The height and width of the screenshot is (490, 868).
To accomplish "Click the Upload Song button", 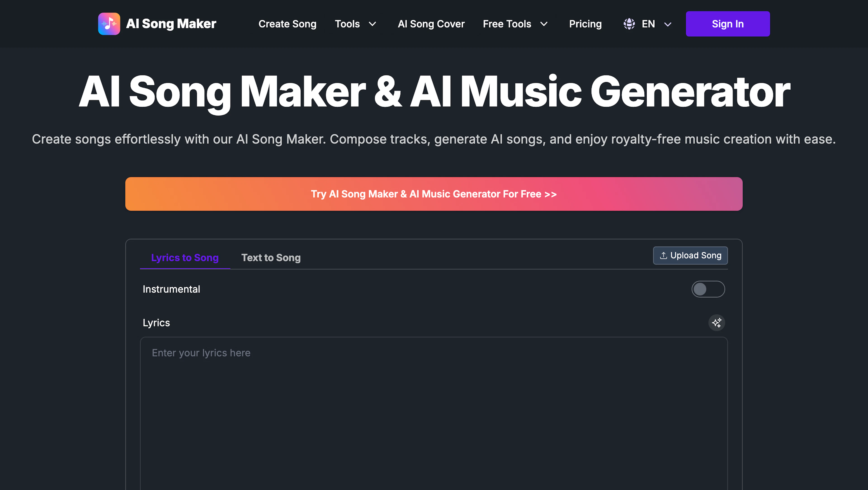I will (x=690, y=255).
